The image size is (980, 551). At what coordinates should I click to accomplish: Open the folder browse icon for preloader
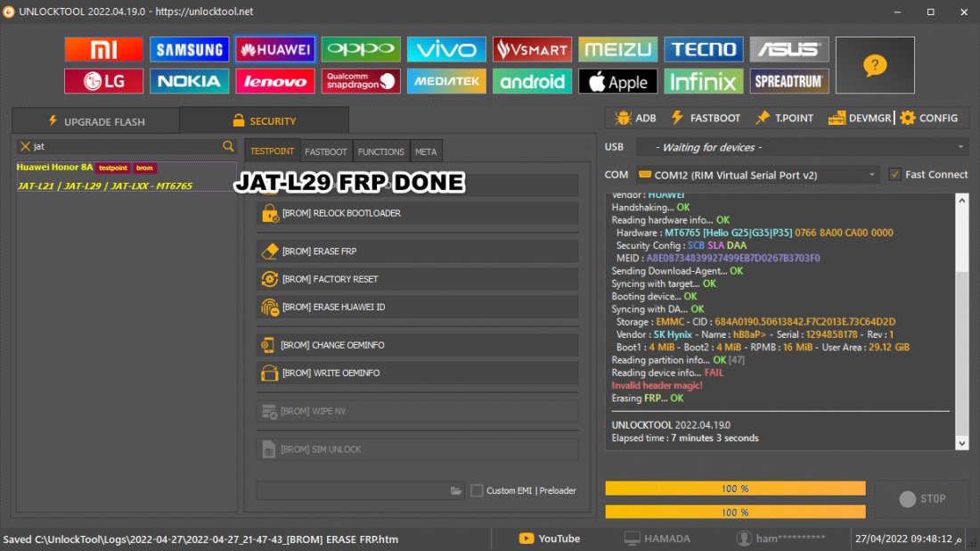[455, 491]
